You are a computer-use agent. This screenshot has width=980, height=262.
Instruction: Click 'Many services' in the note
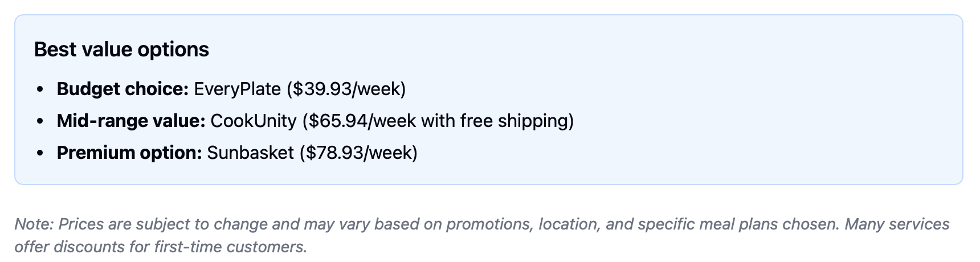(897, 224)
